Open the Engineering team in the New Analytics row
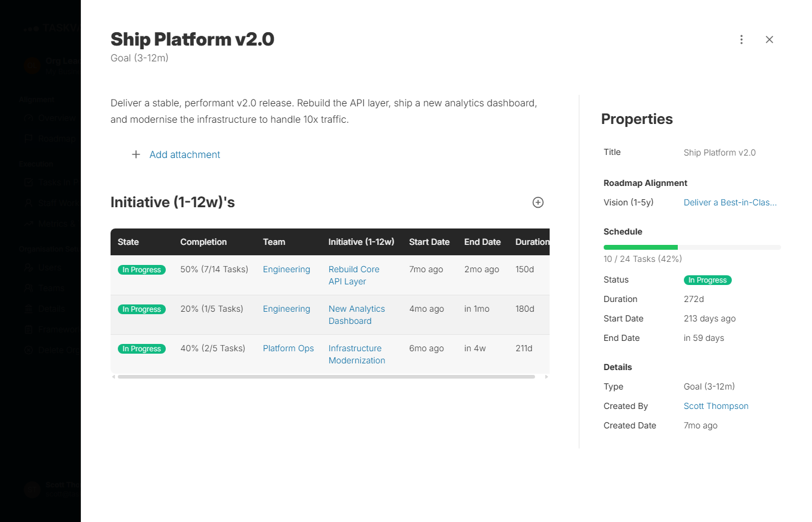 [x=287, y=309]
